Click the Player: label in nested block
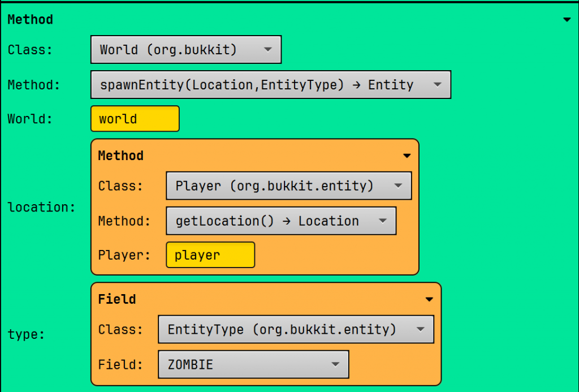The image size is (579, 392). (124, 255)
